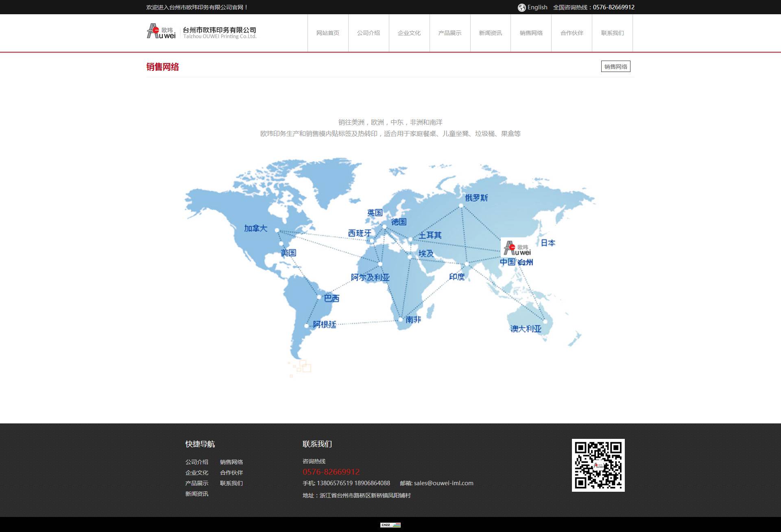Click the globe icon beside English
The width and height of the screenshot is (781, 532).
[521, 8]
